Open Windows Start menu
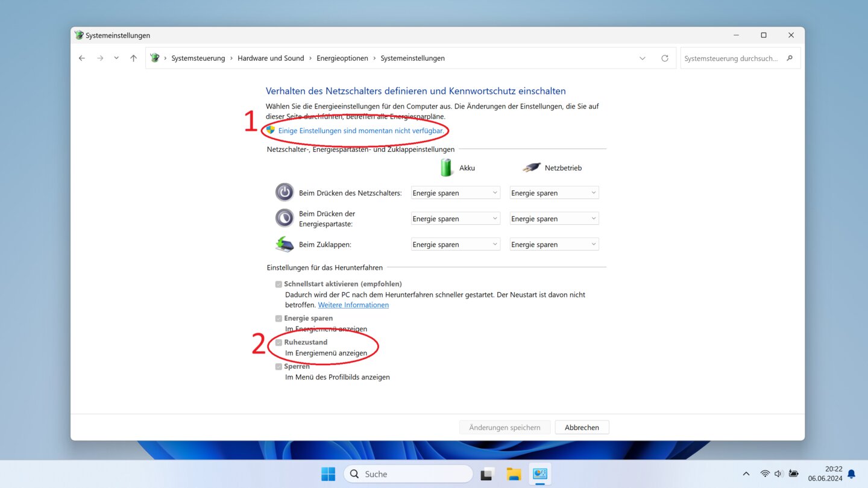This screenshot has width=868, height=488. pos(328,474)
